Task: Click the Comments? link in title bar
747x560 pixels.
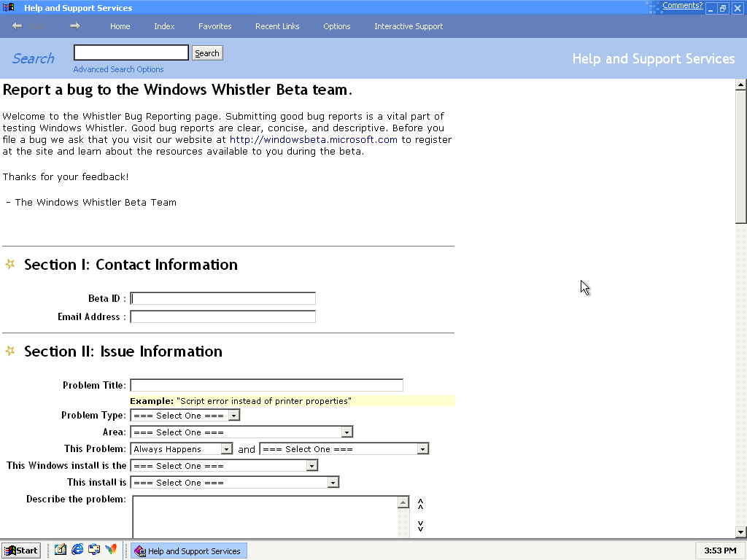Action: pos(682,5)
